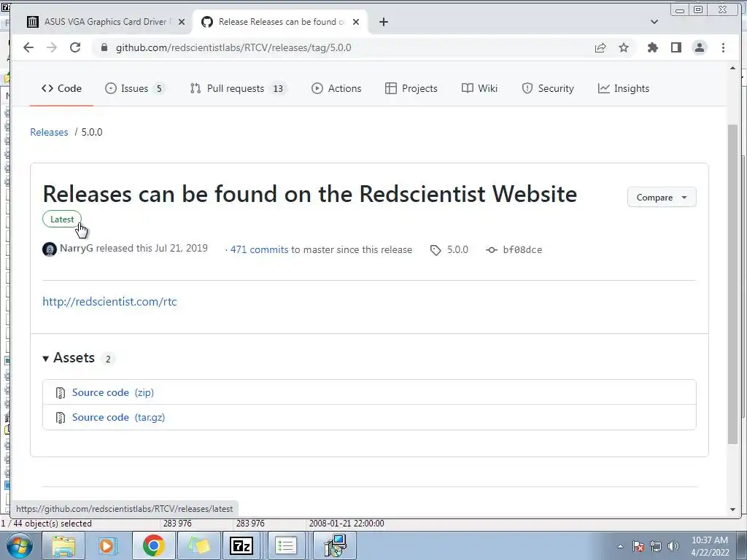Close the Release Releases GitHub tab
The width and height of the screenshot is (747, 560).
coord(356,22)
